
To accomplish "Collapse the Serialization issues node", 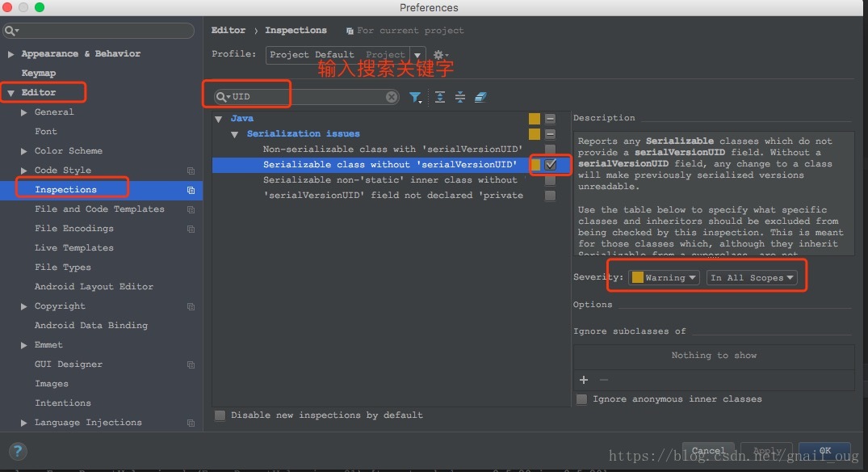I will tap(235, 135).
